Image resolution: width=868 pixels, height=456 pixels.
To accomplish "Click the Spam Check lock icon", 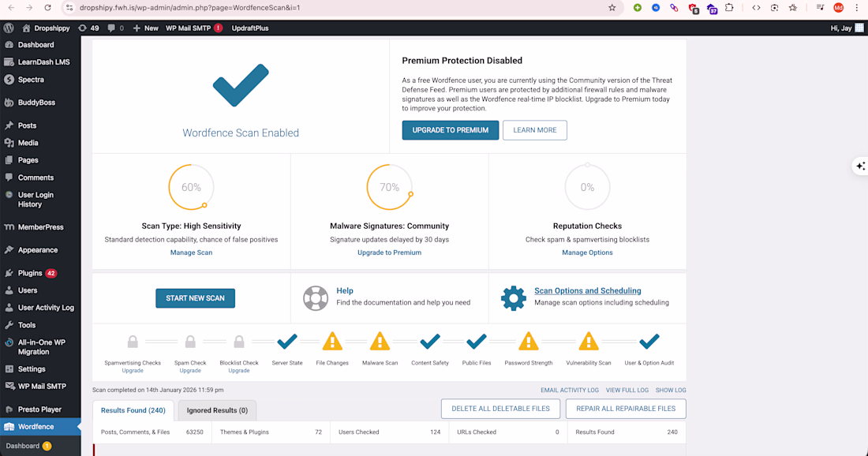I will [x=190, y=342].
